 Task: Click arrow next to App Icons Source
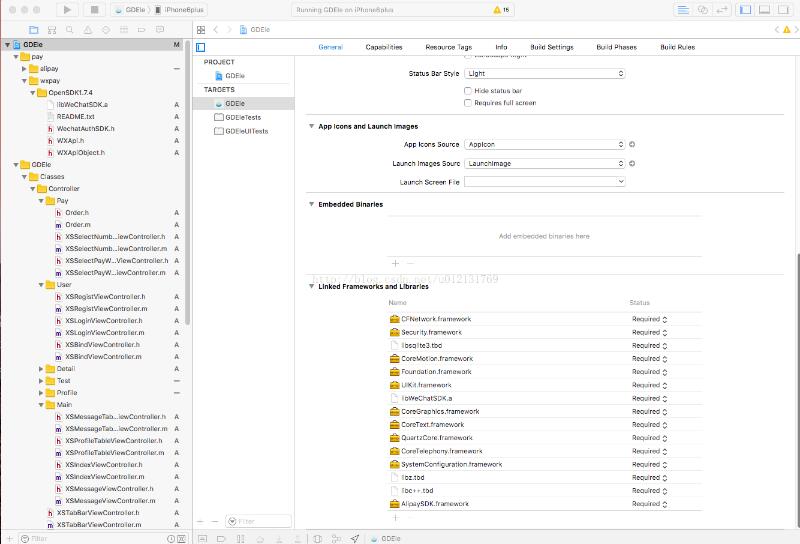632,144
